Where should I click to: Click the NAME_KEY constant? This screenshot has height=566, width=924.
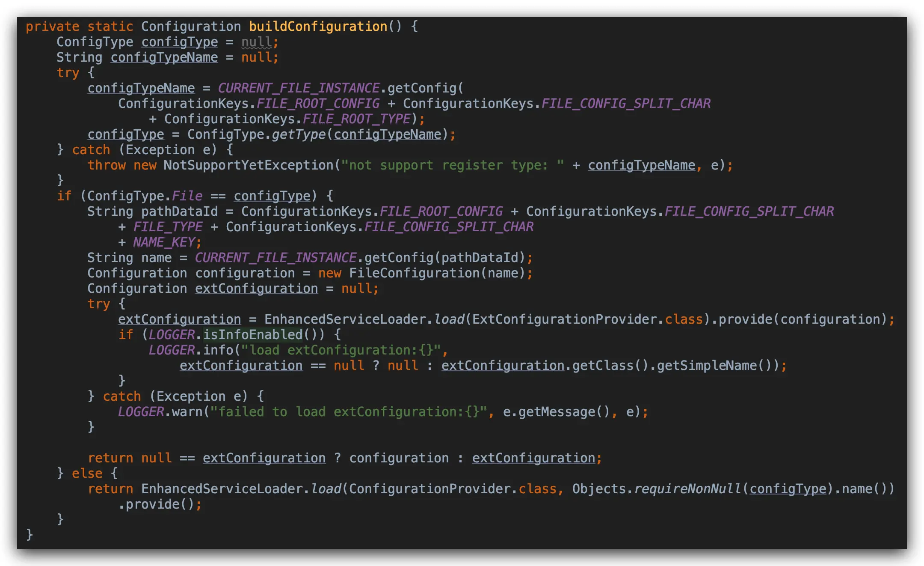tap(164, 242)
